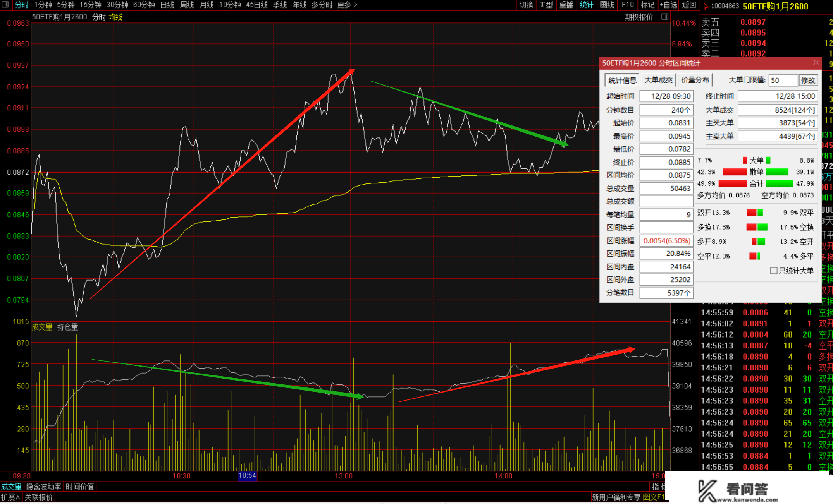Expand the 更多 periods menu
Image resolution: width=833 pixels, height=504 pixels.
[347, 5]
